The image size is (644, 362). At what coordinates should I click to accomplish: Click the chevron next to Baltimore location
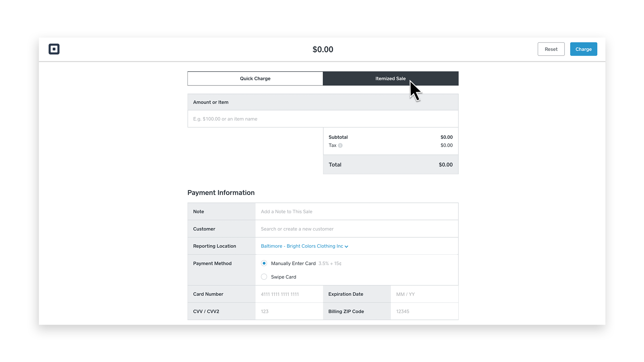346,246
